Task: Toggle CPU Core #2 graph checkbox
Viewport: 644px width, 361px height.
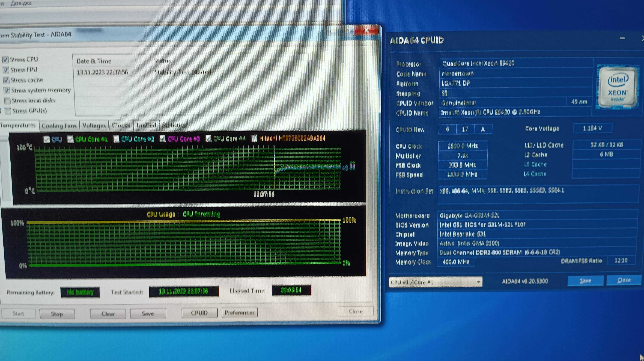Action: (x=116, y=139)
